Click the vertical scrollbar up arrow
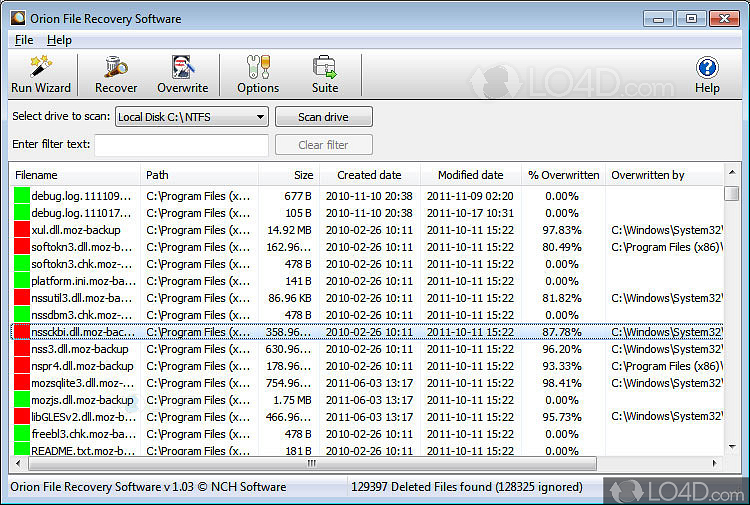 (732, 172)
